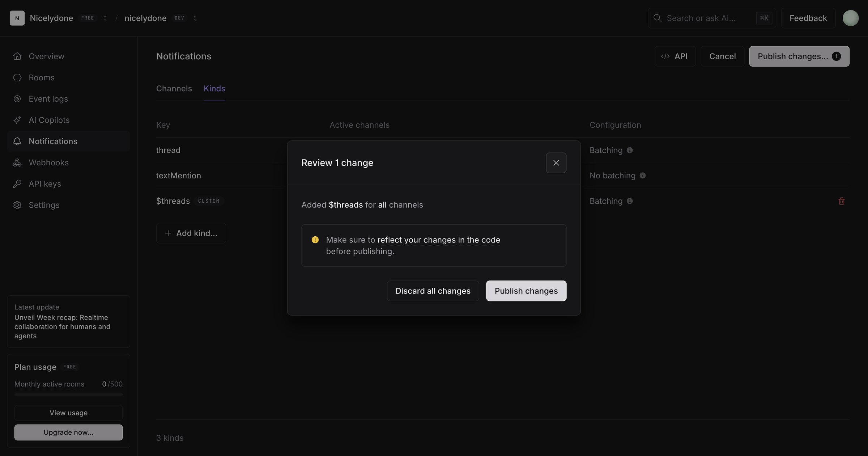
Task: Switch to the Kinds tab
Action: pos(214,89)
